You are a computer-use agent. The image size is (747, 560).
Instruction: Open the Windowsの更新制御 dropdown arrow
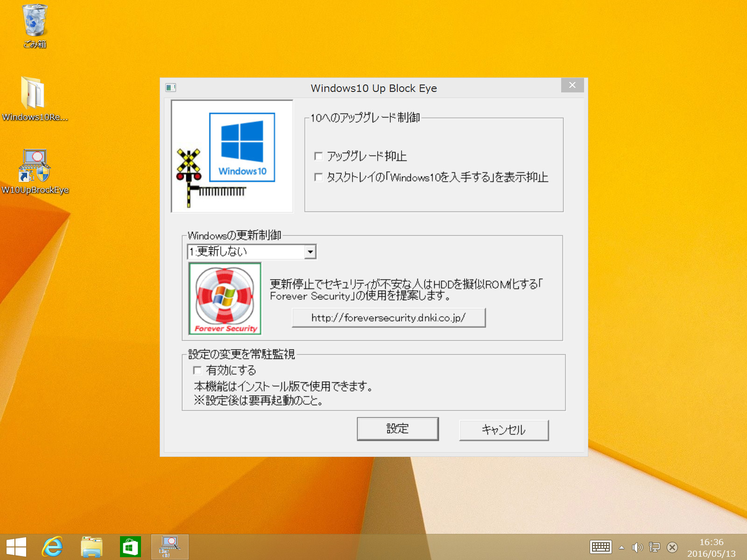[x=310, y=252]
